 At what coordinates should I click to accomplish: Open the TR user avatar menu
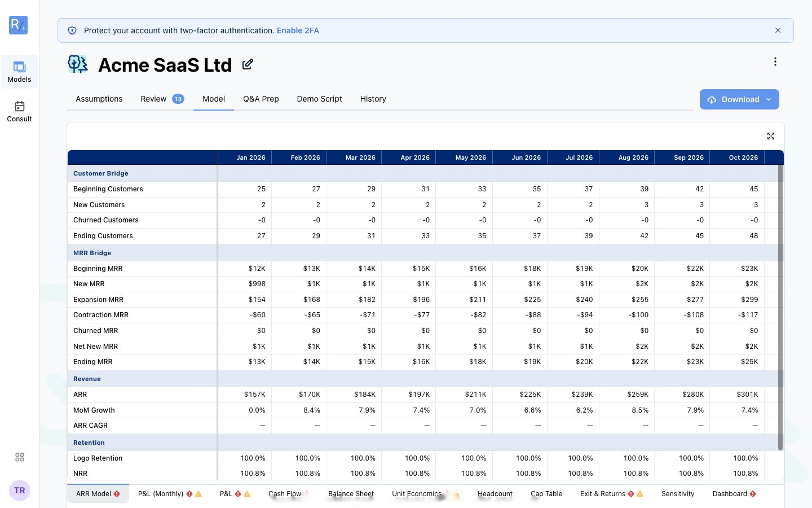[x=20, y=491]
